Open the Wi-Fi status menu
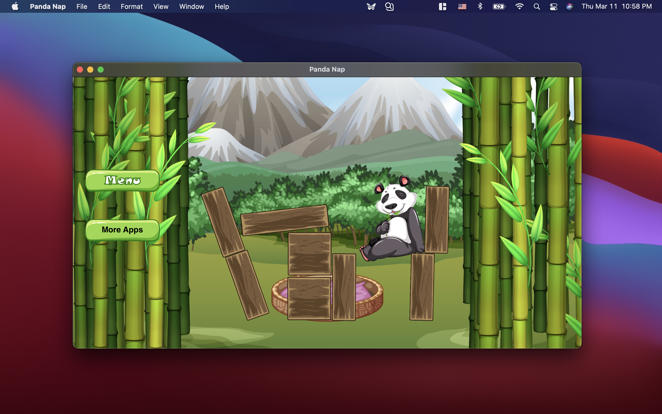The height and width of the screenshot is (414, 662). click(519, 6)
